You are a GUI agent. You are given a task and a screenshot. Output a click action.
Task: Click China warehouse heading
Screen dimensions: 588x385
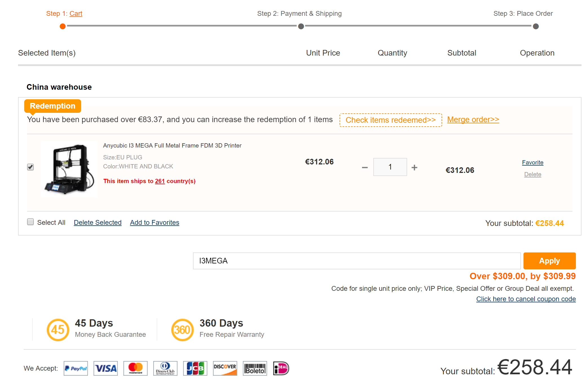coord(59,87)
